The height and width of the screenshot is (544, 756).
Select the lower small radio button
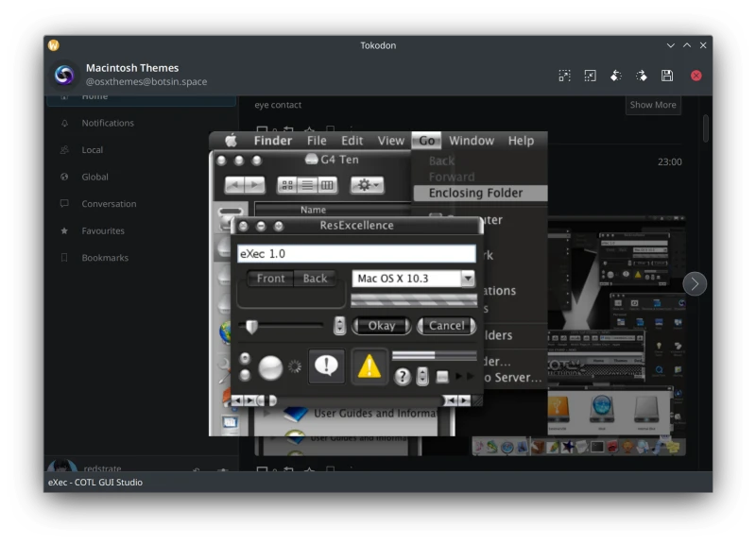[x=245, y=375]
